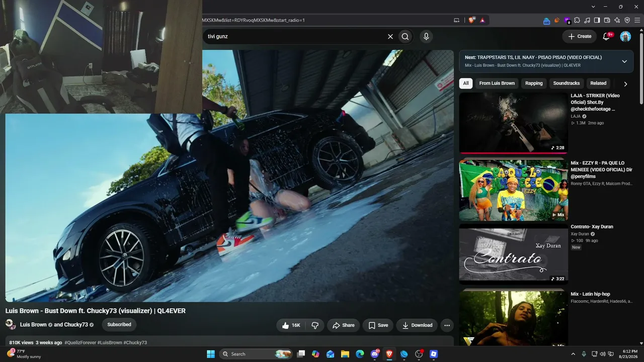
Task: Open more actions for the video
Action: point(447,325)
